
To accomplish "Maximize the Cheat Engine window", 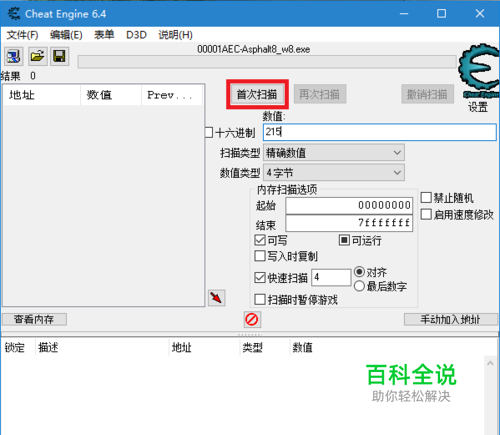I will [442, 14].
